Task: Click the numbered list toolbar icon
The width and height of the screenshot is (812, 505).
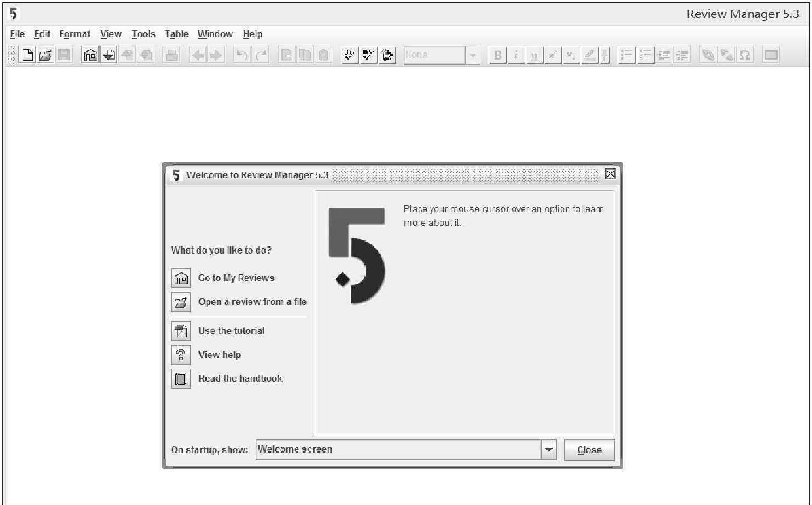Action: tap(645, 55)
